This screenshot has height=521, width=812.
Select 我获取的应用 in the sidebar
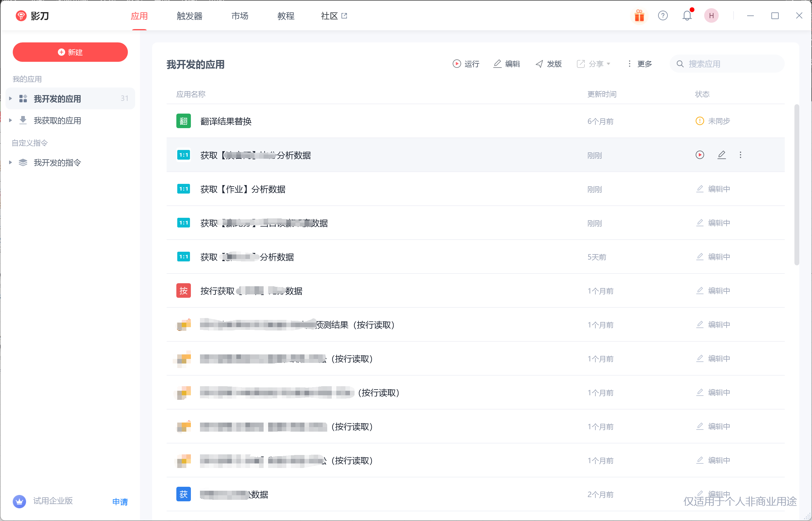coord(70,121)
